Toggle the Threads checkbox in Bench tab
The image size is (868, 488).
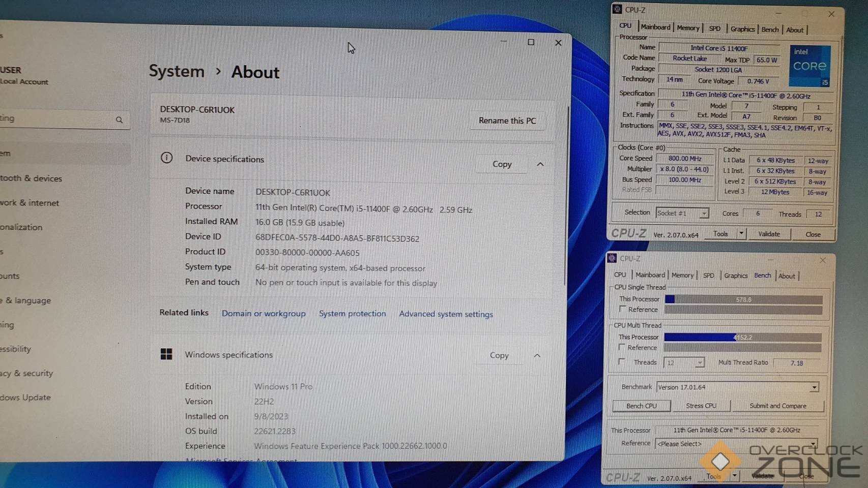tap(622, 361)
